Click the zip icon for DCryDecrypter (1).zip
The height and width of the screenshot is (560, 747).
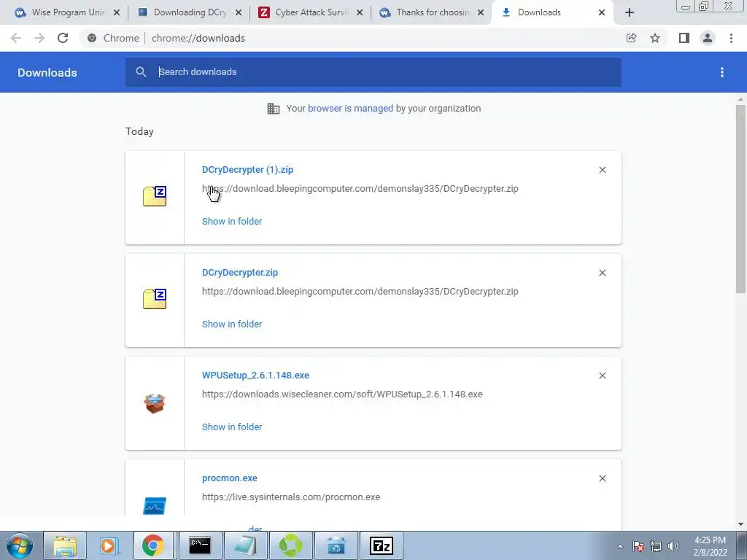pos(155,196)
